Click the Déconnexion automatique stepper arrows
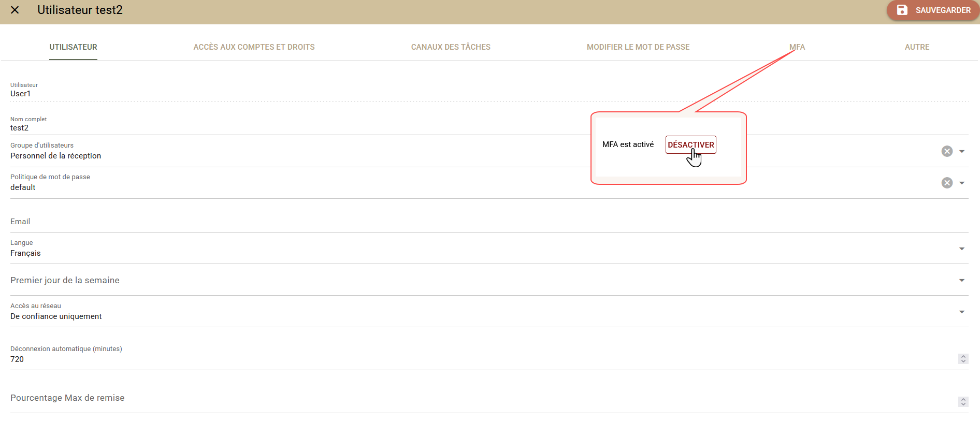The width and height of the screenshot is (980, 422). pos(963,359)
